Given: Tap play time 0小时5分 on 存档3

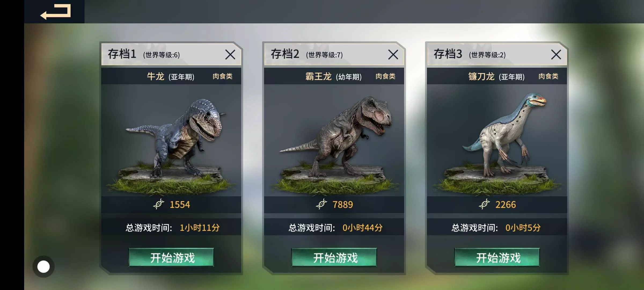Looking at the screenshot, I should tap(523, 228).
